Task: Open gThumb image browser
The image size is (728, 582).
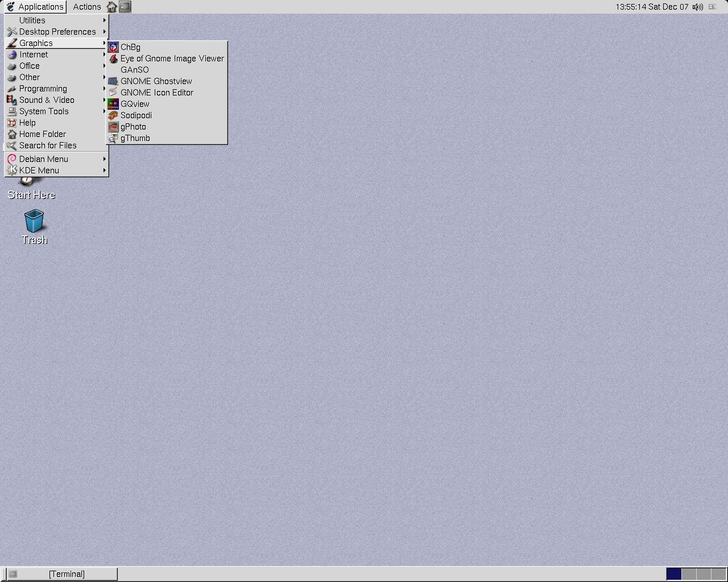Action: [x=135, y=138]
